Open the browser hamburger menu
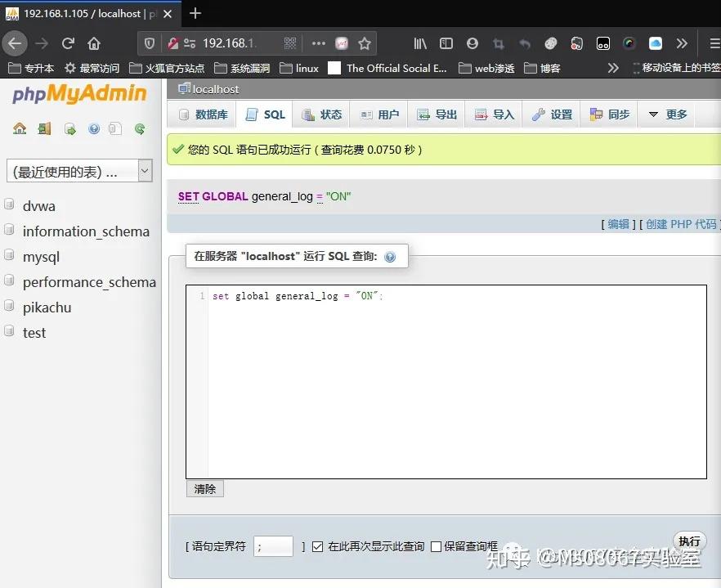 click(714, 43)
